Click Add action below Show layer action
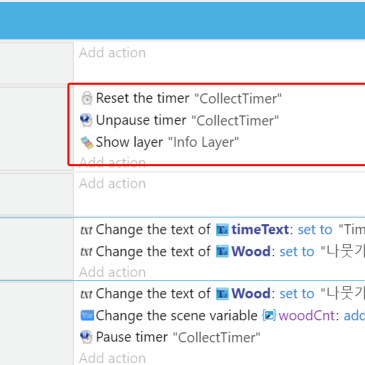 point(112,162)
